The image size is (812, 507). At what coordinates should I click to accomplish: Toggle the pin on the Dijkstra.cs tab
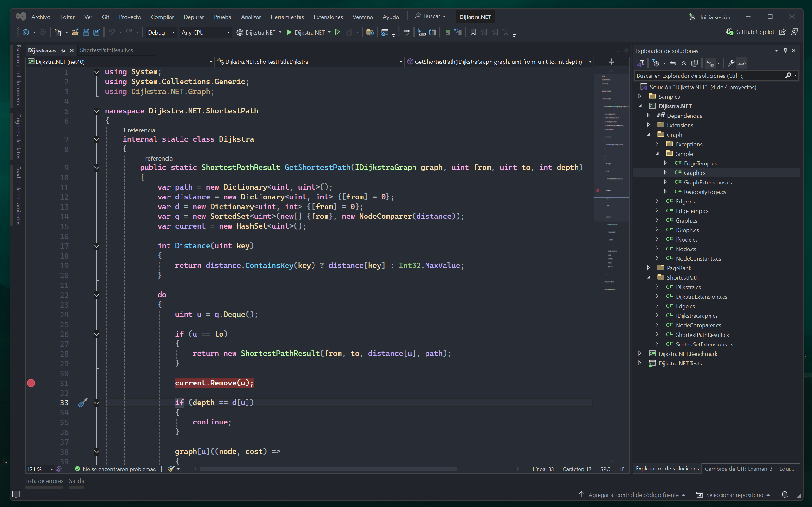[63, 50]
